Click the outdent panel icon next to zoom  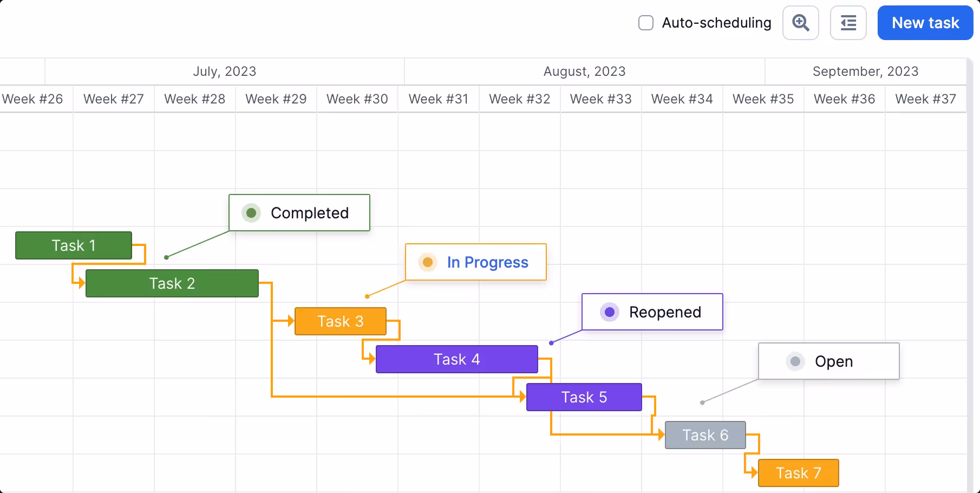[848, 23]
